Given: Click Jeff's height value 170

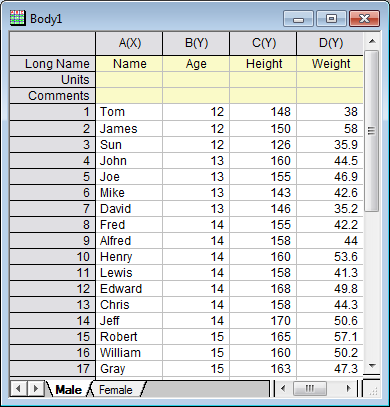Looking at the screenshot, I should point(263,321).
